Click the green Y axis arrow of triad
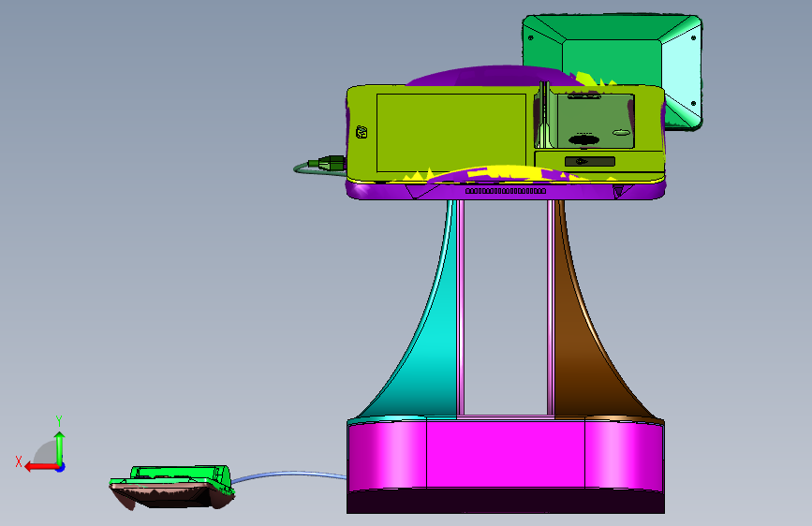The image size is (812, 526). [59, 447]
